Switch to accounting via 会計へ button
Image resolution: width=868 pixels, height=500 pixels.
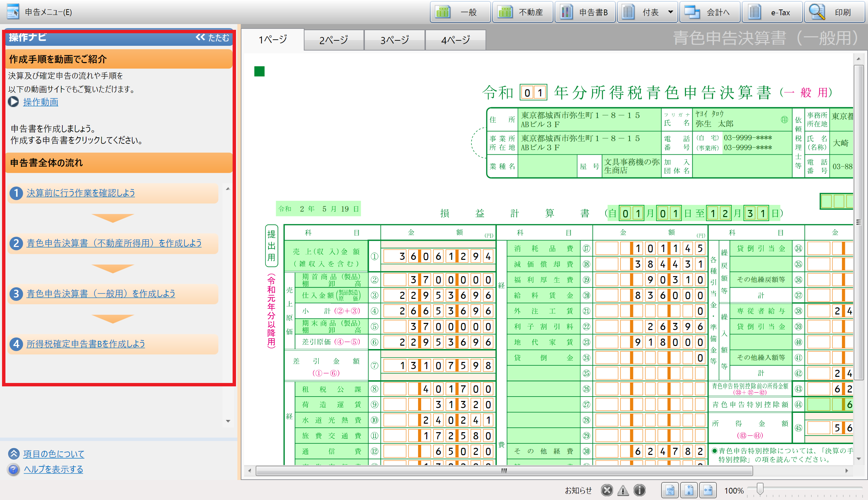710,12
